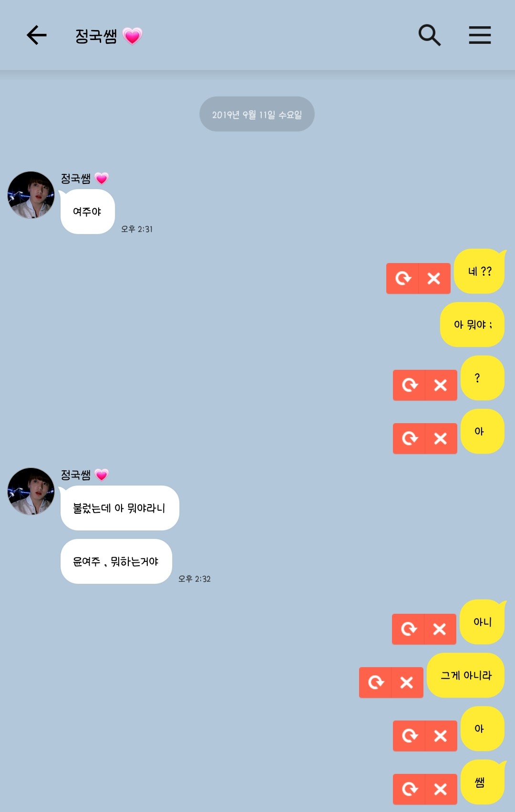This screenshot has width=515, height=812.
Task: Delete the failed '네 ??' message
Action: click(x=434, y=278)
